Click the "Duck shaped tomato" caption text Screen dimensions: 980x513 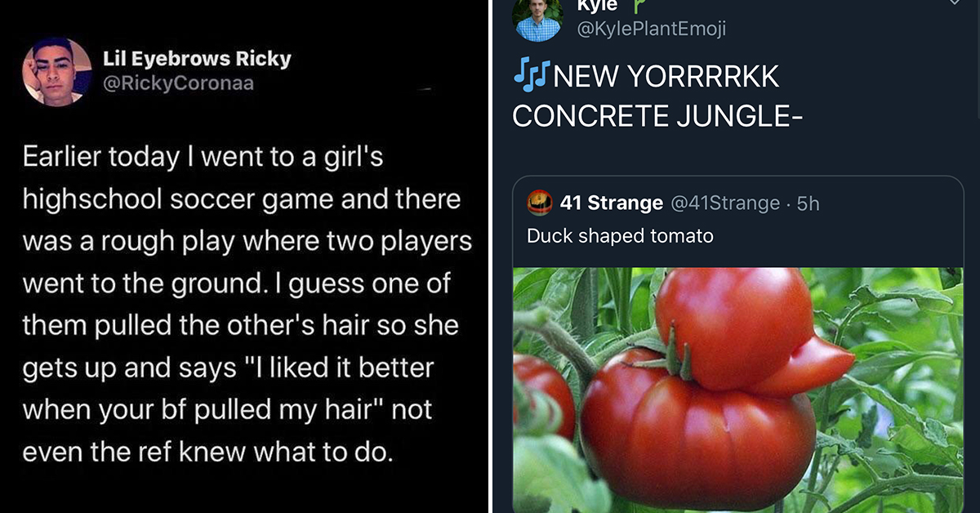620,236
